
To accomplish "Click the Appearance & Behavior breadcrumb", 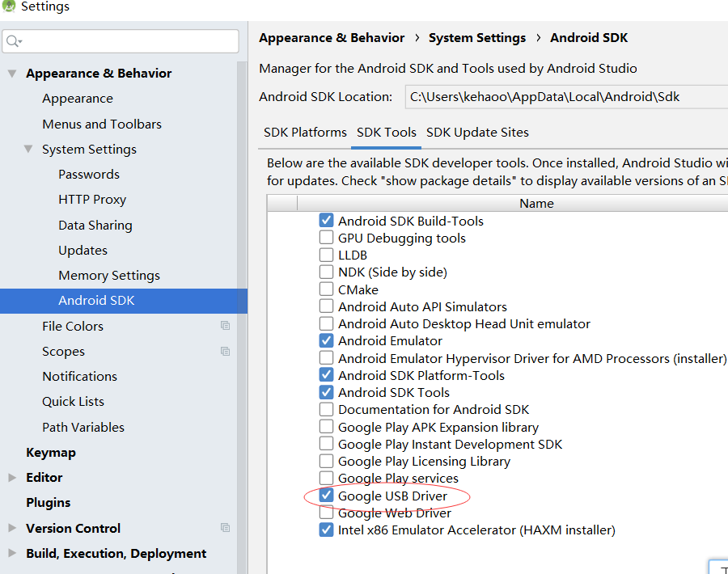I will click(x=332, y=37).
